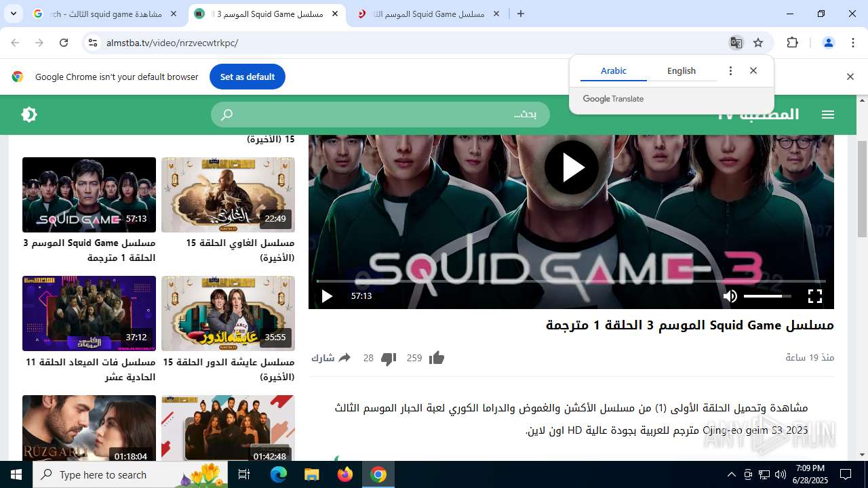Image resolution: width=868 pixels, height=488 pixels.
Task: Close the active Squid Game tab
Action: tap(335, 14)
